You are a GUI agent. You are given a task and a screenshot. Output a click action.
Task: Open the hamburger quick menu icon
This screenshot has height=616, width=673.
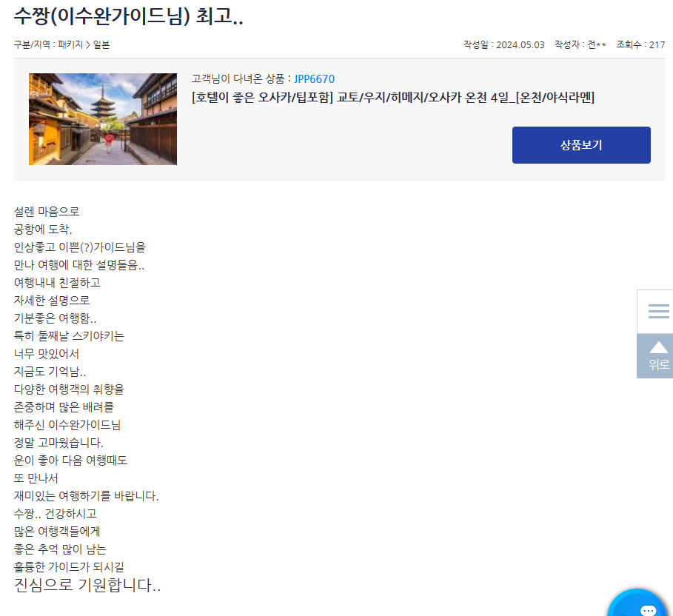point(658,311)
